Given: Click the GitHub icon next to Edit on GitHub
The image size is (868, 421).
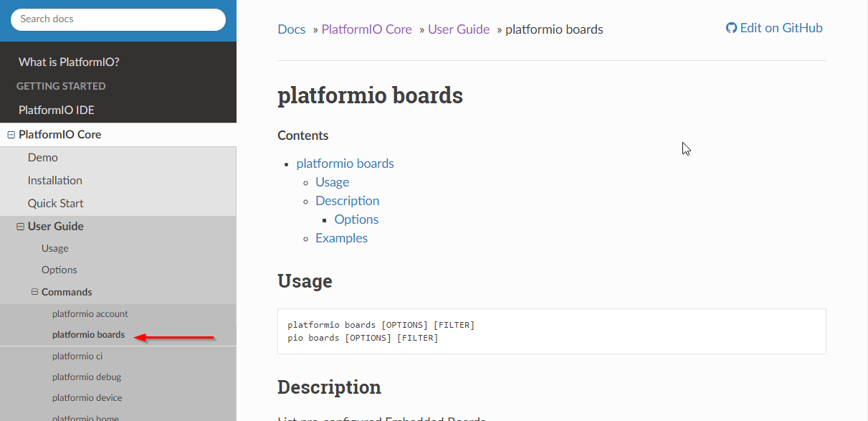Looking at the screenshot, I should point(731,28).
